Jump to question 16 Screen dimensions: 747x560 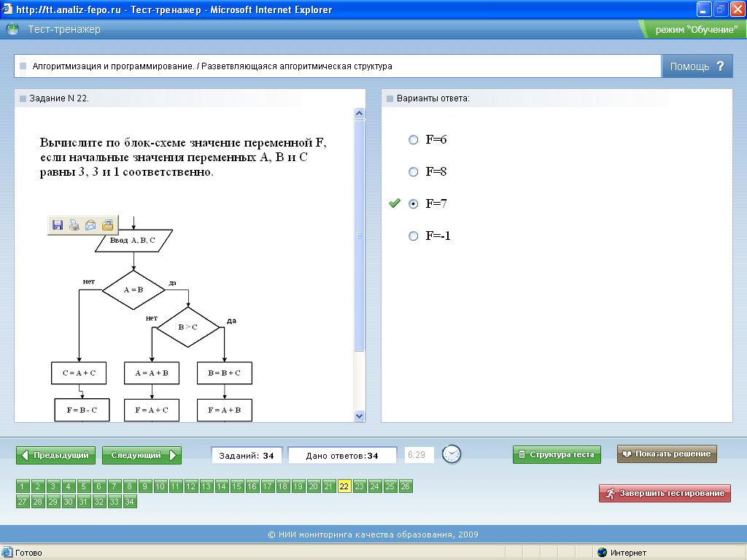(x=252, y=486)
